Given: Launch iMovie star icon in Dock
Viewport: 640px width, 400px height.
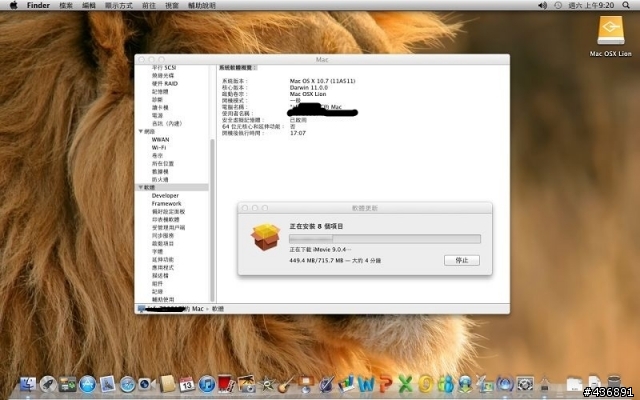Looking at the screenshot, I should click(x=267, y=384).
